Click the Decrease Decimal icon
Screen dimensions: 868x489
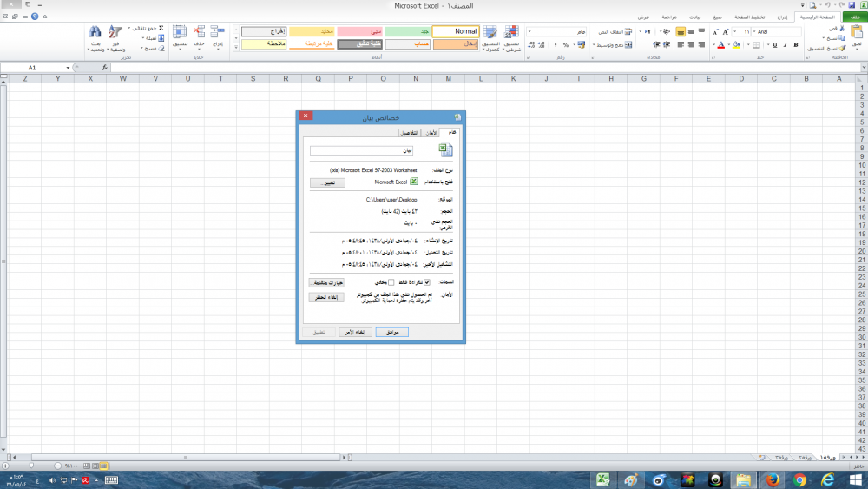tap(531, 45)
